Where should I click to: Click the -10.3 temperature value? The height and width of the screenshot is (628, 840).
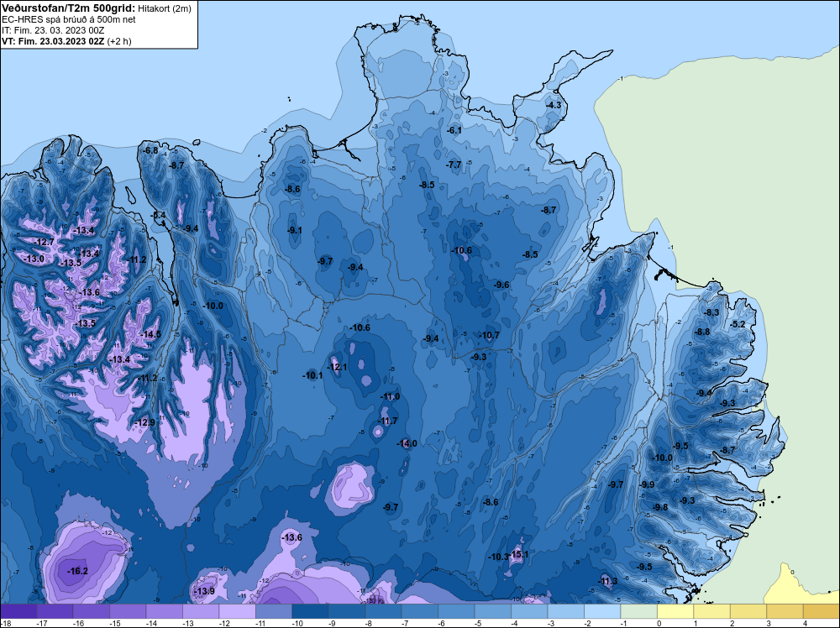tap(497, 557)
